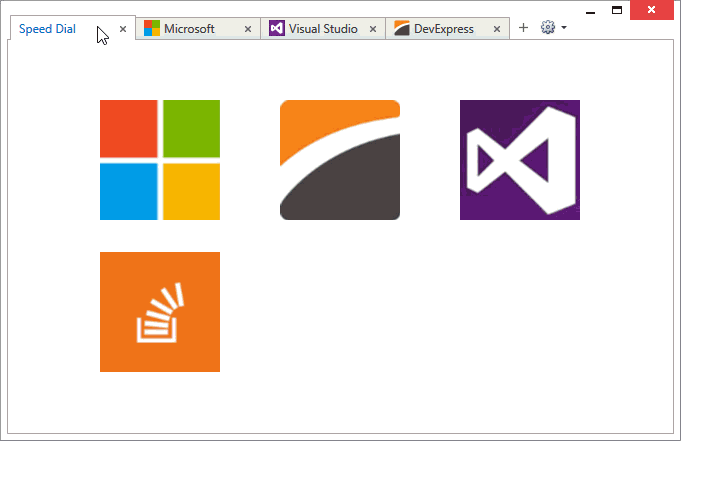Click the DevExpress icon in tab
Image resolution: width=720 pixels, height=480 pixels.
[401, 28]
